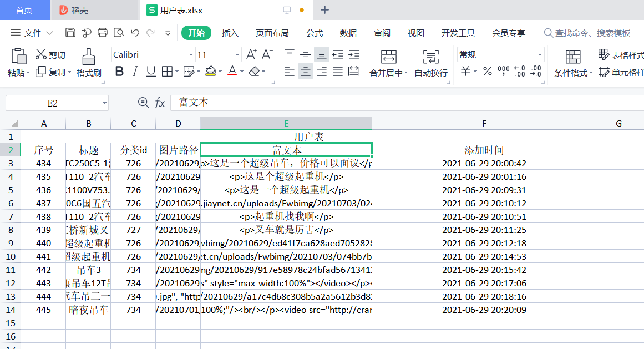Image resolution: width=644 pixels, height=349 pixels.
Task: Click Merge and Center 合并居中
Action: click(388, 63)
